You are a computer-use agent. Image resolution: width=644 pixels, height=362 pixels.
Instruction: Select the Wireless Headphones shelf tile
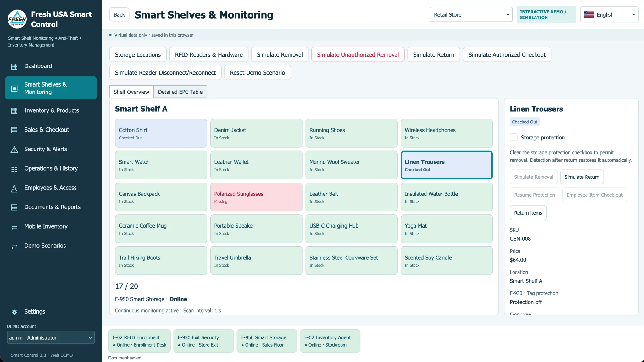(447, 133)
